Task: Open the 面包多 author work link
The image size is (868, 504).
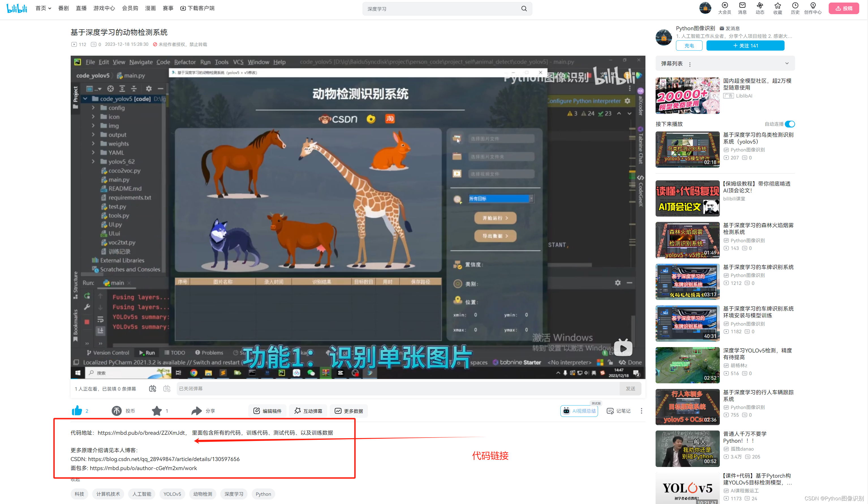Action: click(143, 468)
